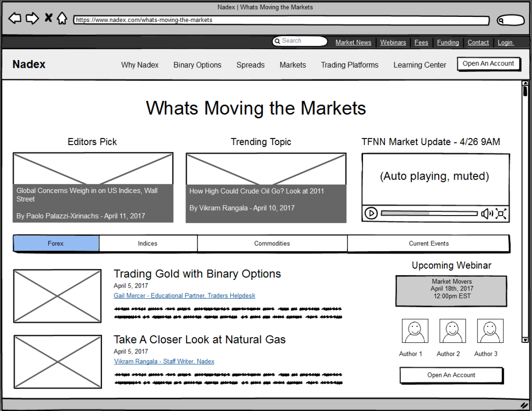Switch to the Indices tab
The width and height of the screenshot is (532, 411).
point(148,243)
